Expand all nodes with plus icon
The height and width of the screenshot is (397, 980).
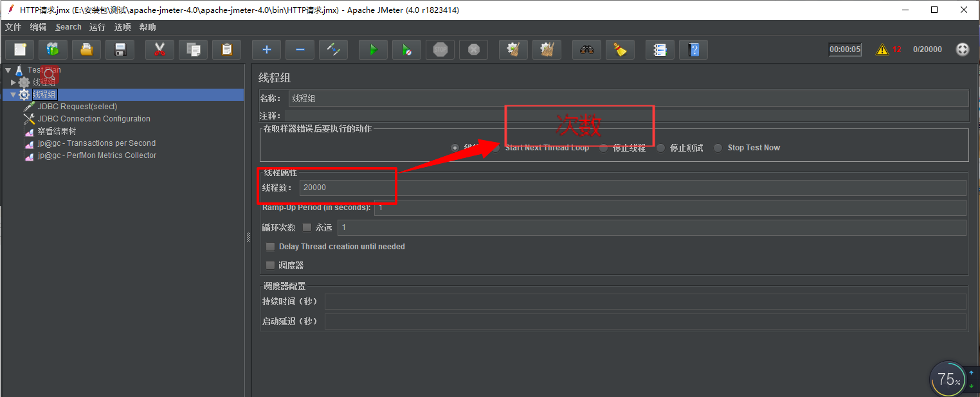click(x=266, y=49)
